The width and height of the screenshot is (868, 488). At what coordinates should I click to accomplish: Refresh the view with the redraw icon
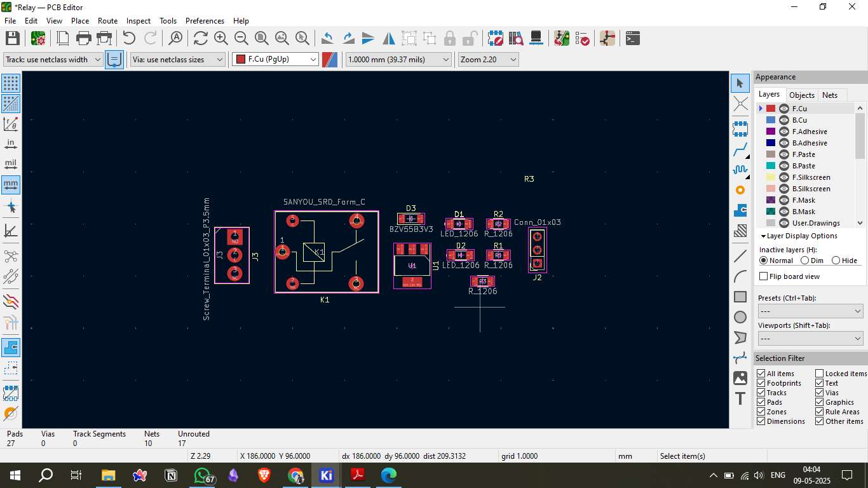pyautogui.click(x=201, y=38)
